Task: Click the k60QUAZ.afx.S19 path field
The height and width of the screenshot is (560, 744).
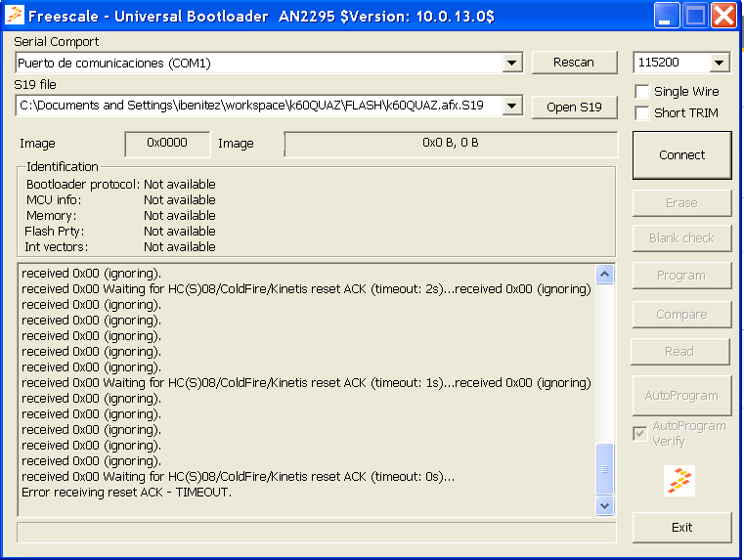Action: pos(259,106)
